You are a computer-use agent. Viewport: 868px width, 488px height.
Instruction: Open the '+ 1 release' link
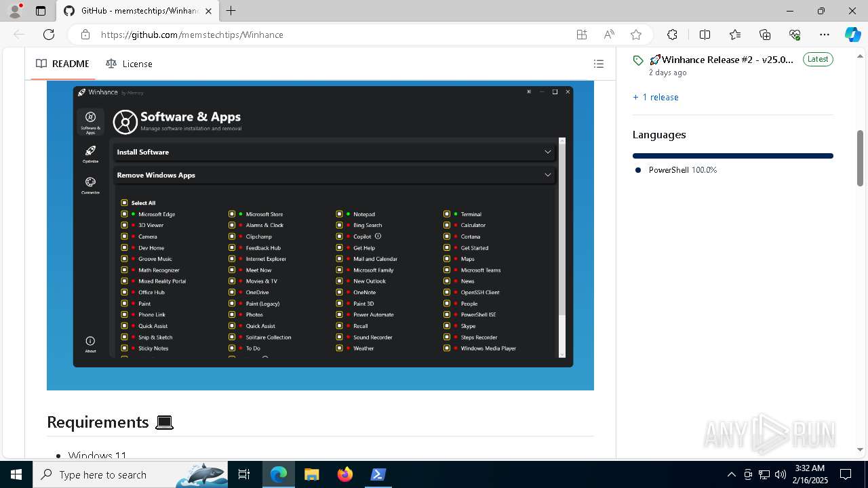pyautogui.click(x=656, y=97)
